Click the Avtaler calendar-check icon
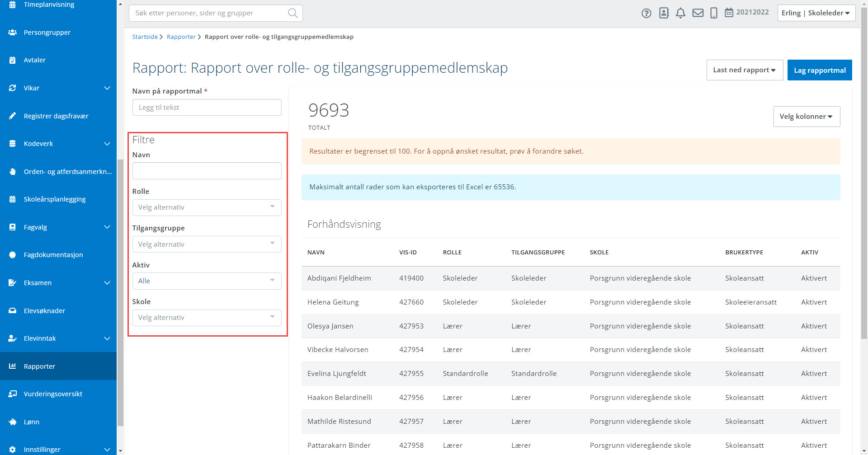868x455 pixels. click(13, 60)
